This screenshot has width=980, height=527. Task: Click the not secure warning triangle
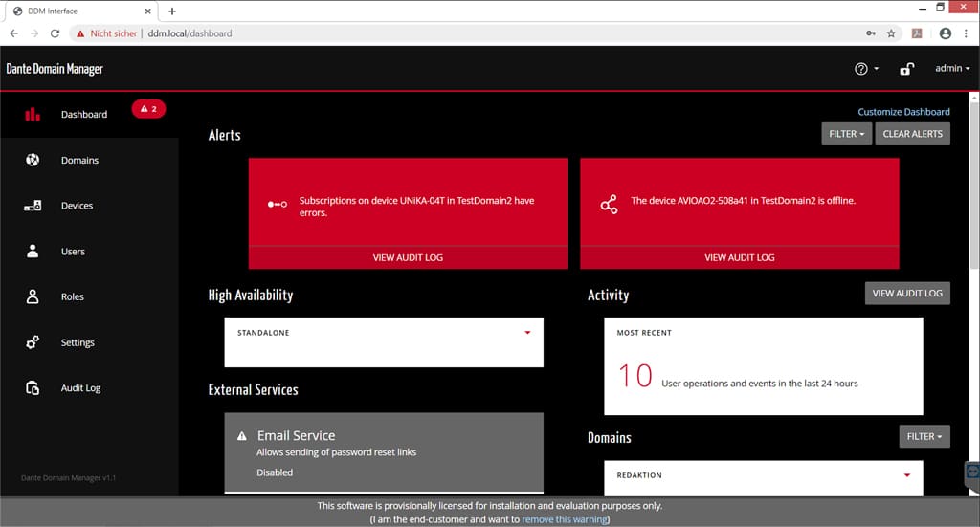point(80,33)
